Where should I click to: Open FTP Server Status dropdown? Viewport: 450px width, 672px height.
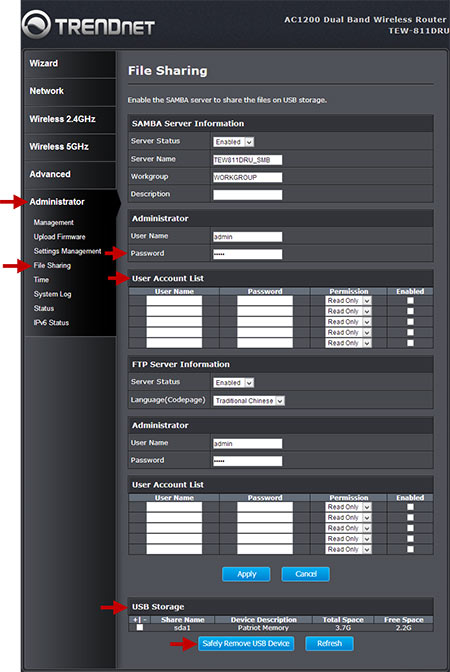point(234,383)
